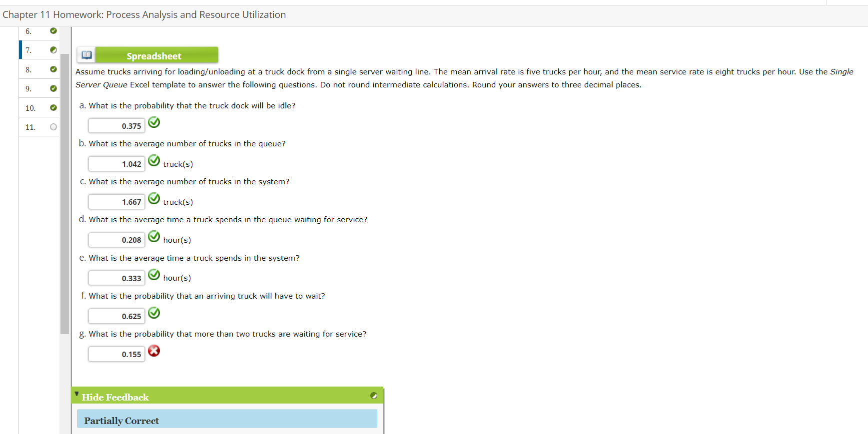Image resolution: width=868 pixels, height=434 pixels.
Task: Click the checkmark beside the 1.042 truck answer
Action: (x=154, y=160)
